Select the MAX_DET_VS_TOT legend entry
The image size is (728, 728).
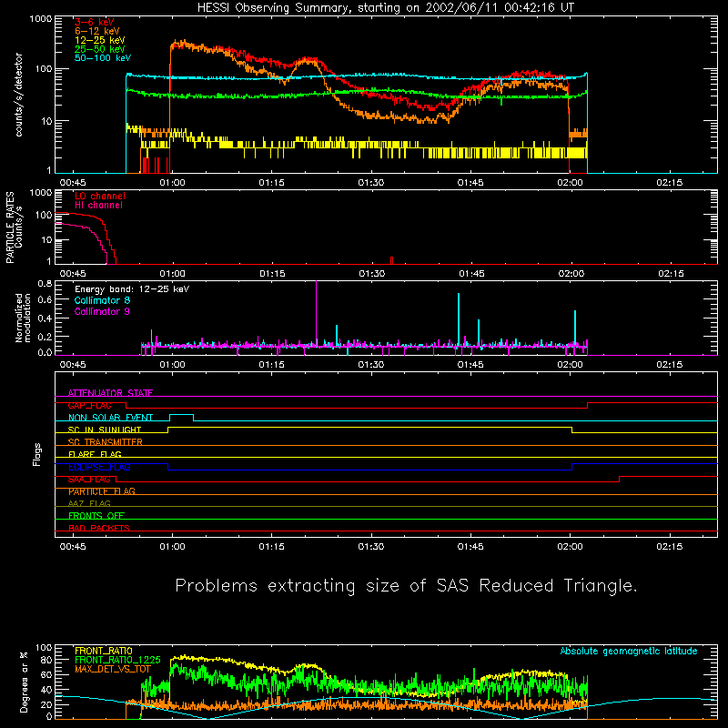[x=112, y=669]
